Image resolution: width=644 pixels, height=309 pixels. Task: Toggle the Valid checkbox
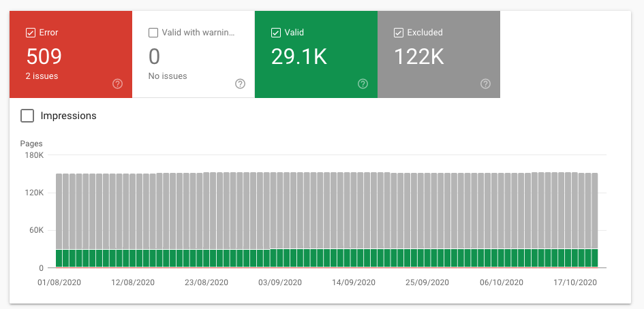(x=275, y=33)
